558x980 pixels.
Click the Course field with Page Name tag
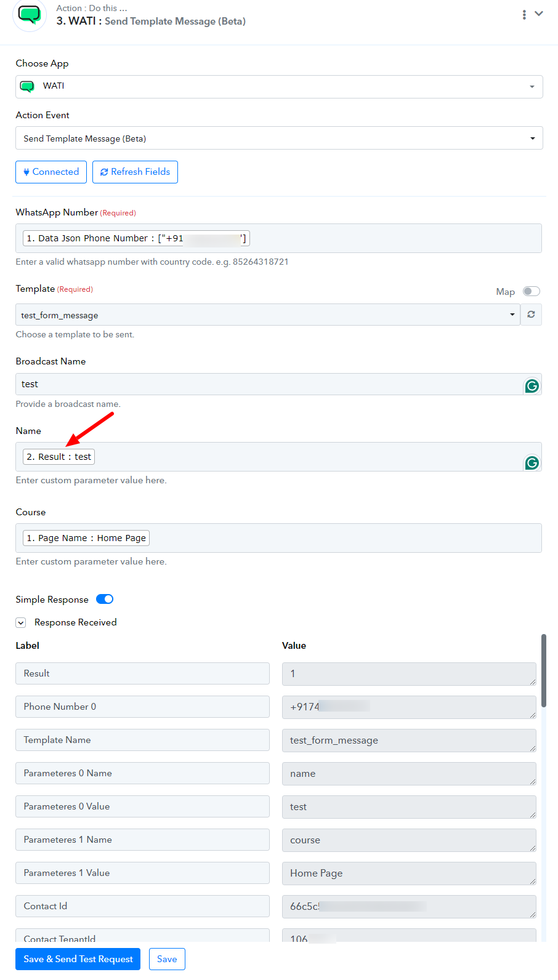(x=278, y=538)
